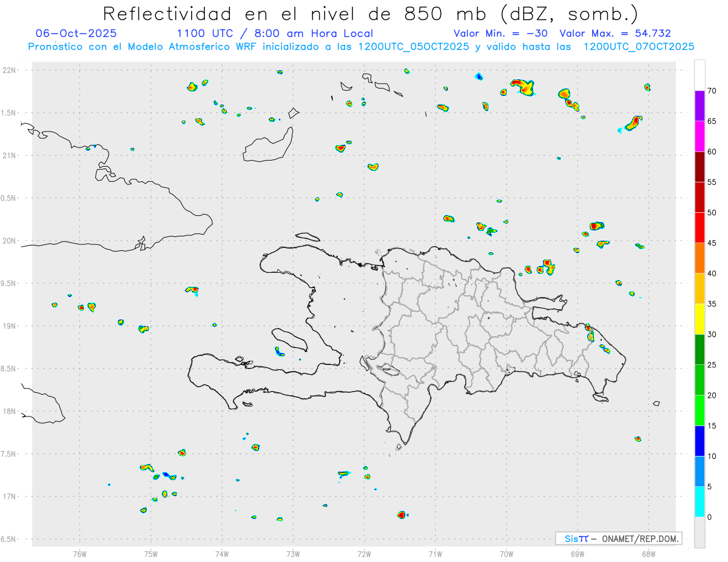Click the colorbar label '60'
728x562 pixels.
[x=712, y=152]
